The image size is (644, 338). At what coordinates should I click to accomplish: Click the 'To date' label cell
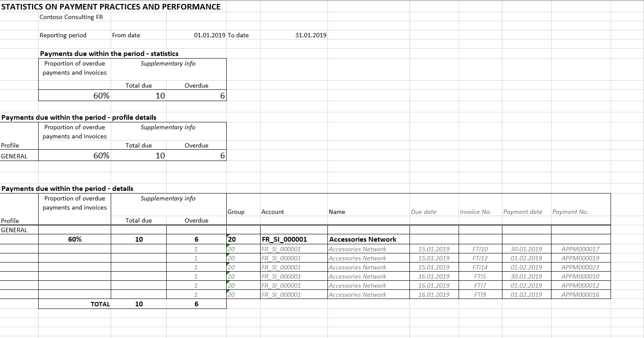pyautogui.click(x=238, y=35)
